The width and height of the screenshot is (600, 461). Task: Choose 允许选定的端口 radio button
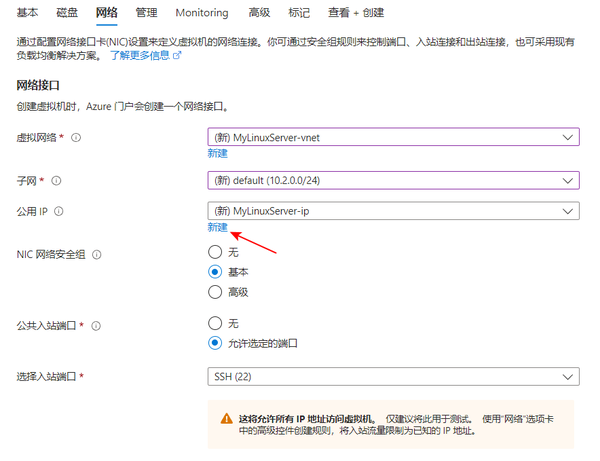[x=215, y=343]
